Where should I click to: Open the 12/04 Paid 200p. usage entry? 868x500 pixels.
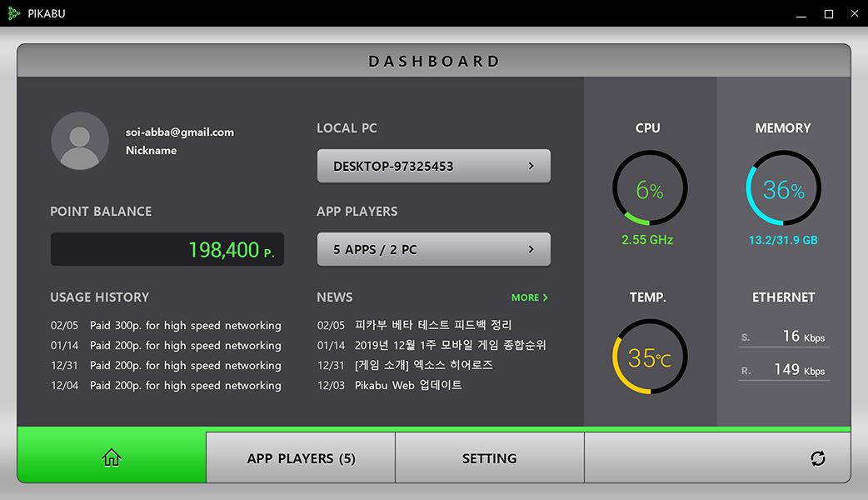pyautogui.click(x=166, y=385)
